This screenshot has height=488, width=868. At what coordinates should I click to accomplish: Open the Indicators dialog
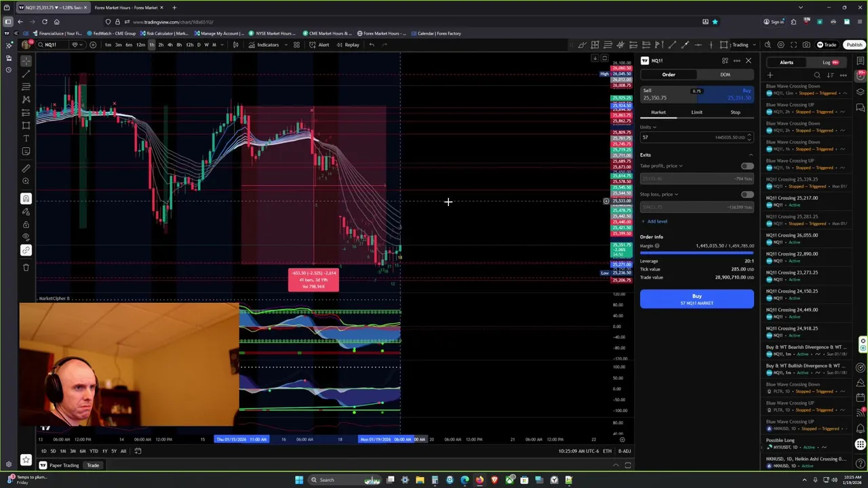click(264, 45)
